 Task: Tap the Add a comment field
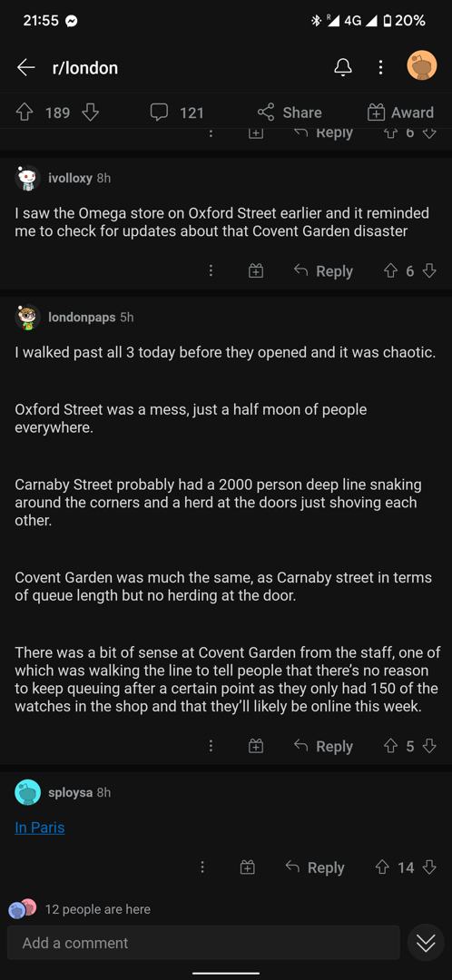coord(204,943)
